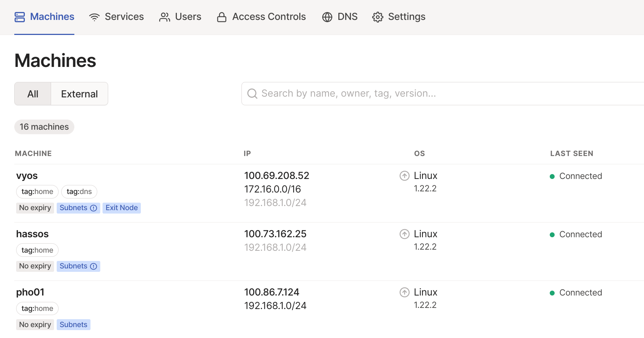The height and width of the screenshot is (338, 644).
Task: Click the tag:home label on hassos
Action: click(37, 250)
